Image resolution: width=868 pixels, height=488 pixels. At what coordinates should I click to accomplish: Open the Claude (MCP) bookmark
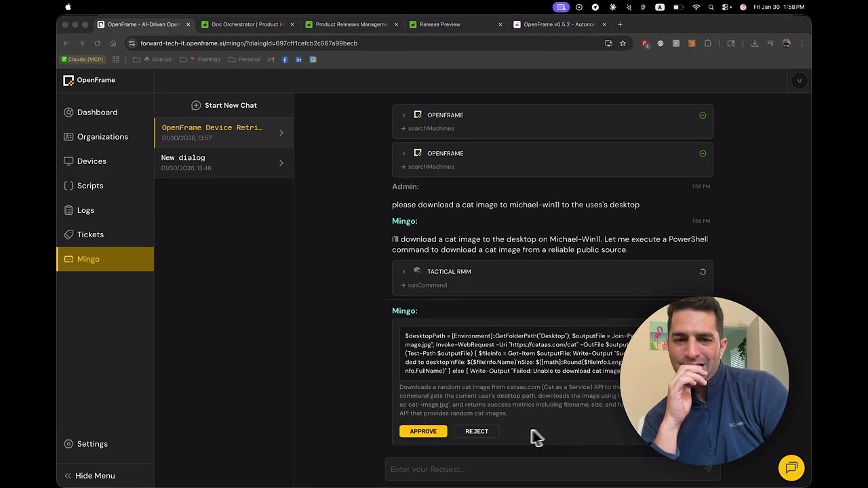pos(82,60)
